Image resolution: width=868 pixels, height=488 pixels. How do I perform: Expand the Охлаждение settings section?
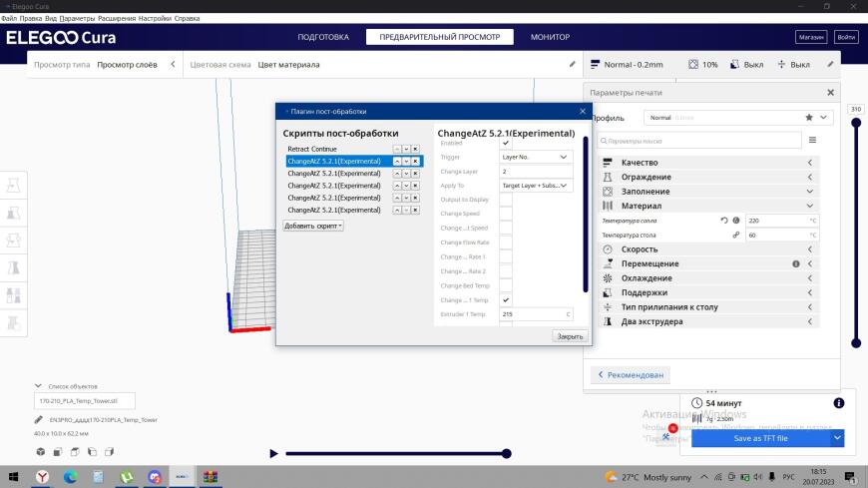(709, 278)
